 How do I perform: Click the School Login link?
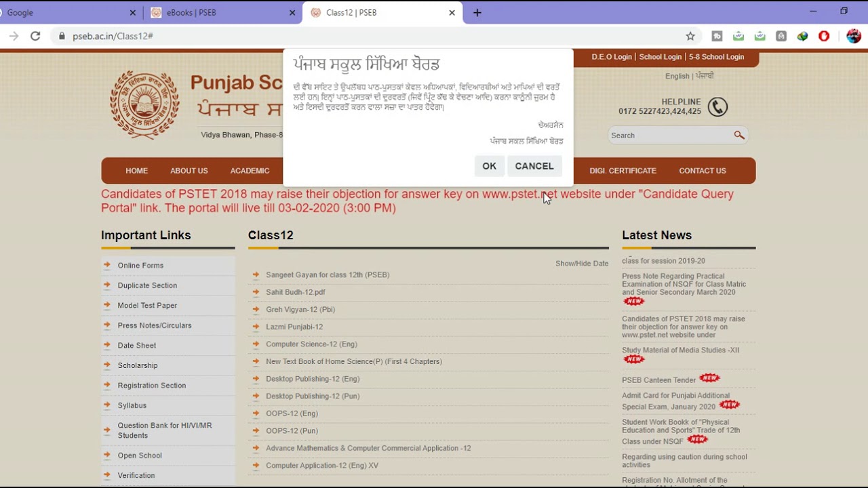pyautogui.click(x=660, y=57)
